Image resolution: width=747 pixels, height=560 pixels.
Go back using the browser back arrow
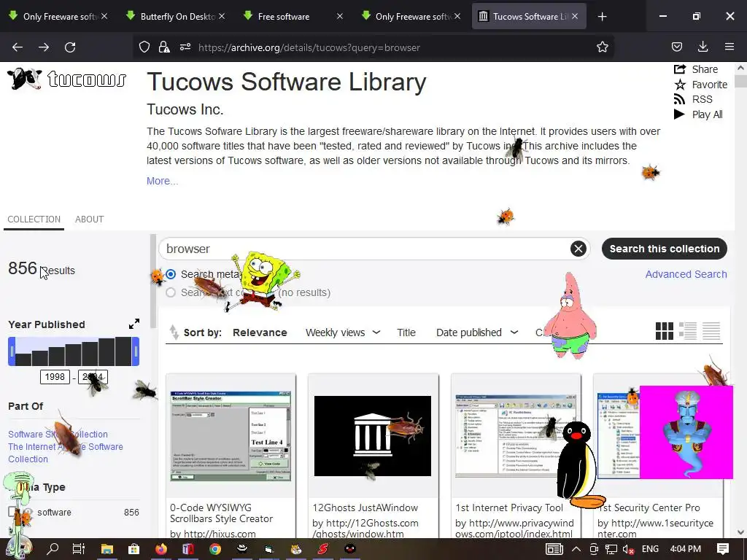18,47
